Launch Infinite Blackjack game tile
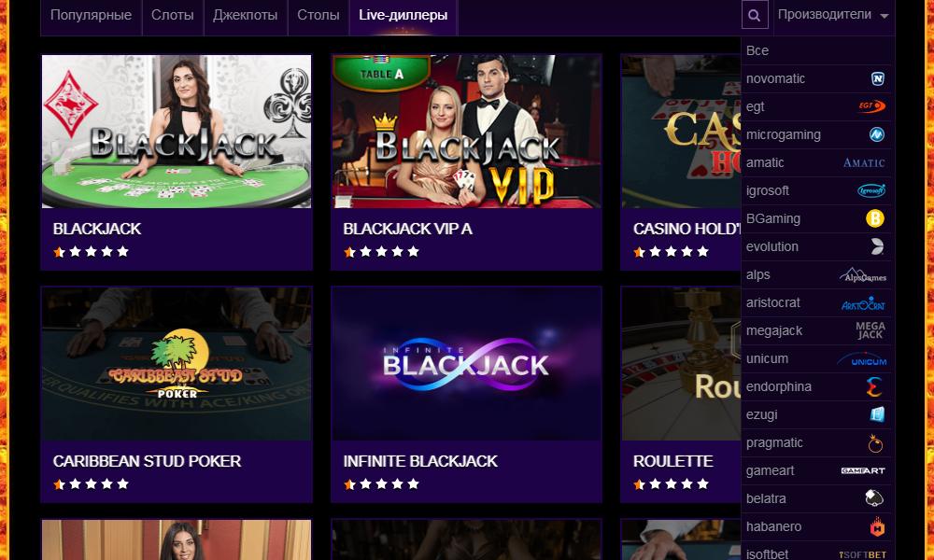Screen dimensions: 934x560 pos(466,364)
